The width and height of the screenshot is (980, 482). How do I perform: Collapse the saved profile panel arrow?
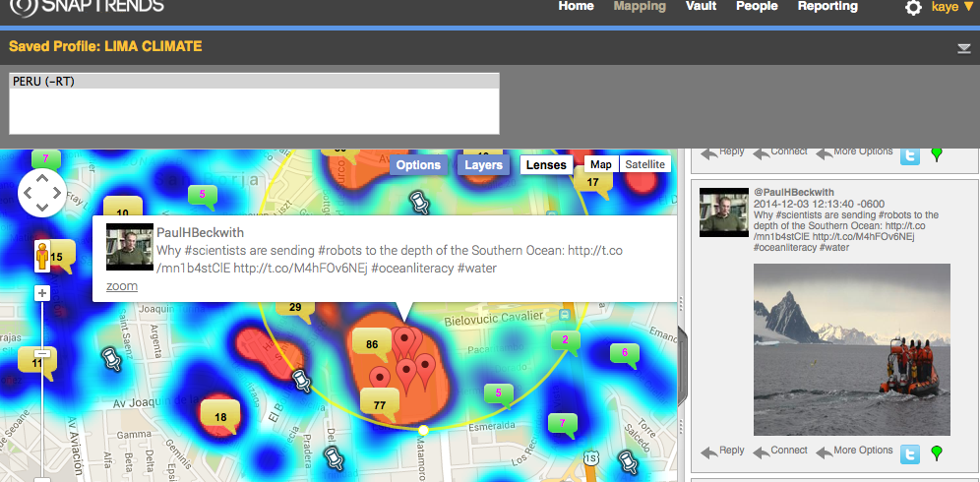(963, 49)
